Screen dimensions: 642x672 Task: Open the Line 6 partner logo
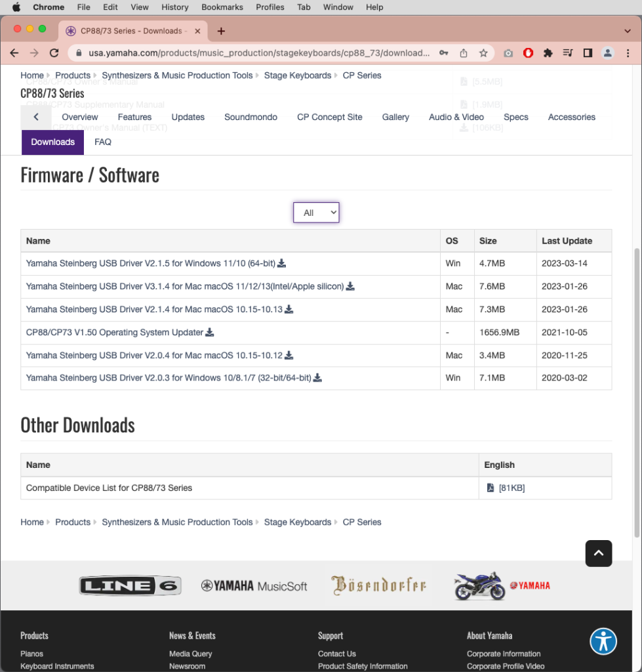(x=129, y=585)
